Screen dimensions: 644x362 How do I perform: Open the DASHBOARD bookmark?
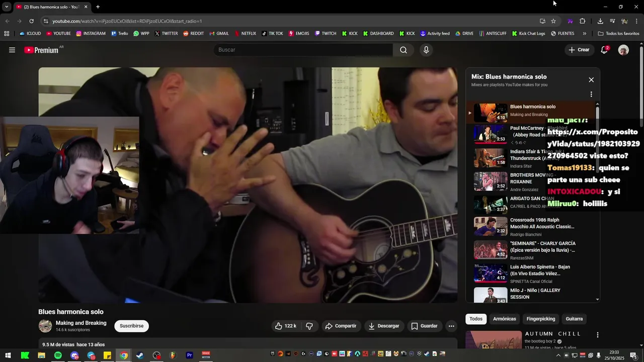[x=378, y=34]
